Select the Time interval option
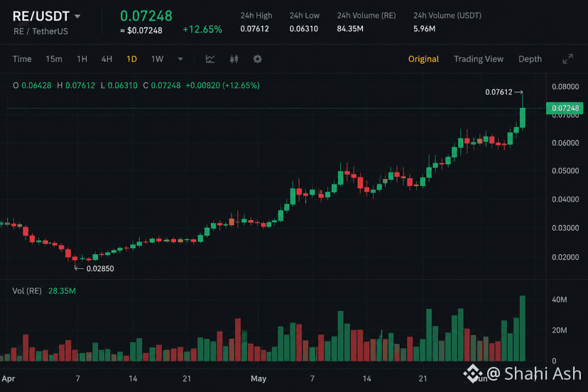This screenshot has height=392, width=588. (x=22, y=59)
